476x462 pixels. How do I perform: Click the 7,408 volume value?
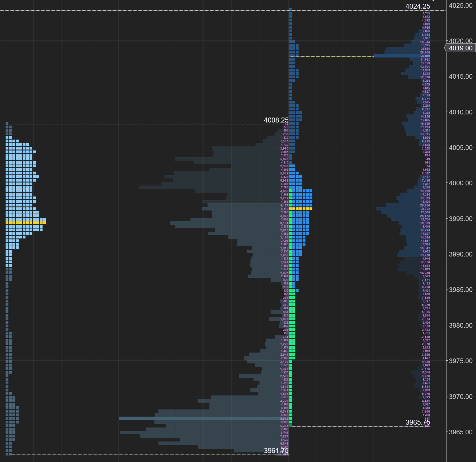point(285,429)
